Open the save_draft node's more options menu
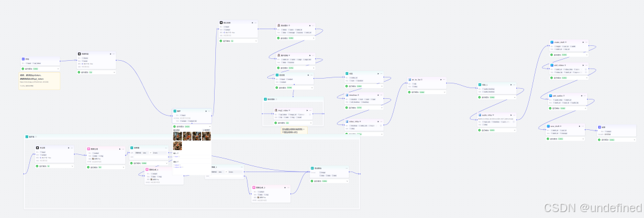 pyautogui.click(x=583, y=126)
